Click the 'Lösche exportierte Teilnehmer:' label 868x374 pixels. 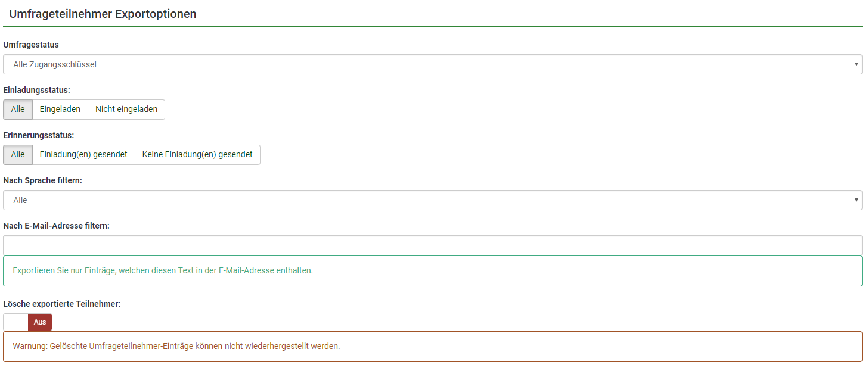click(62, 304)
